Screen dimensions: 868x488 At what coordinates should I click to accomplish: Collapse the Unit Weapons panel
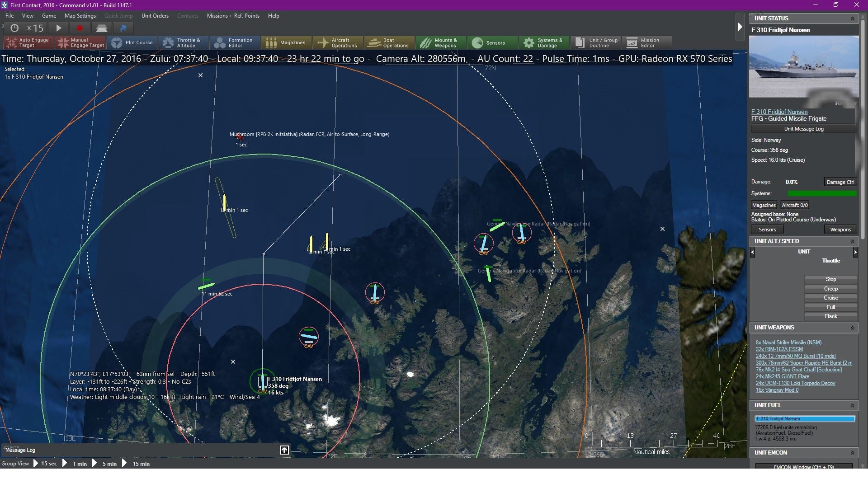852,328
